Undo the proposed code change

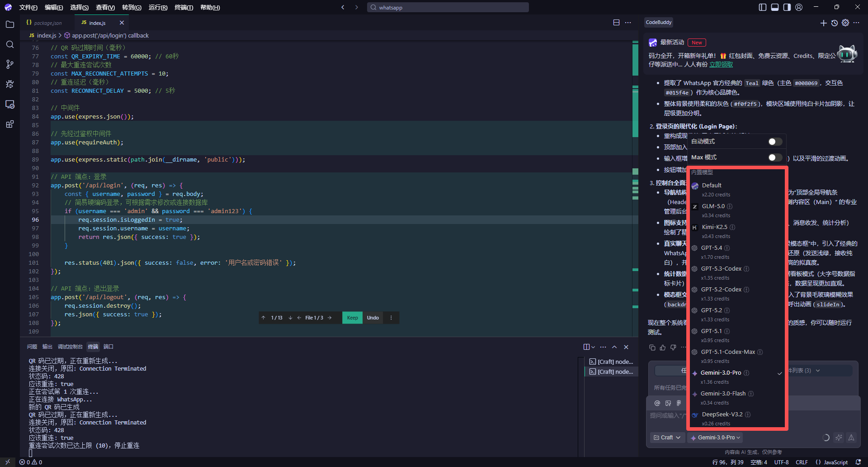(x=373, y=318)
